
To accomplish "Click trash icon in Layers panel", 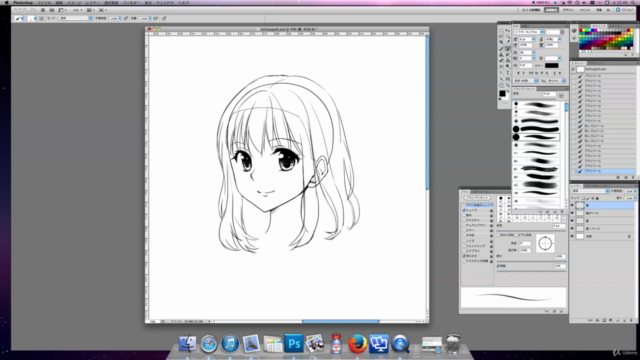I will [x=631, y=320].
